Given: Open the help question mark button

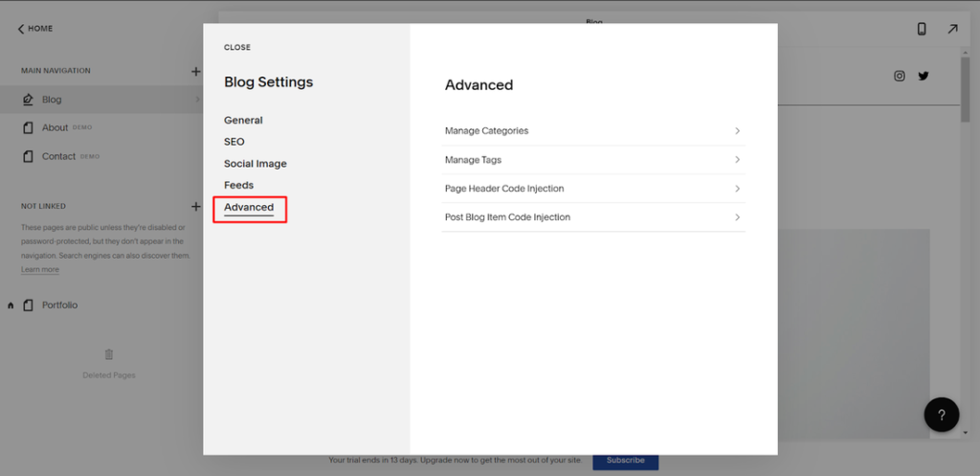Looking at the screenshot, I should tap(941, 415).
